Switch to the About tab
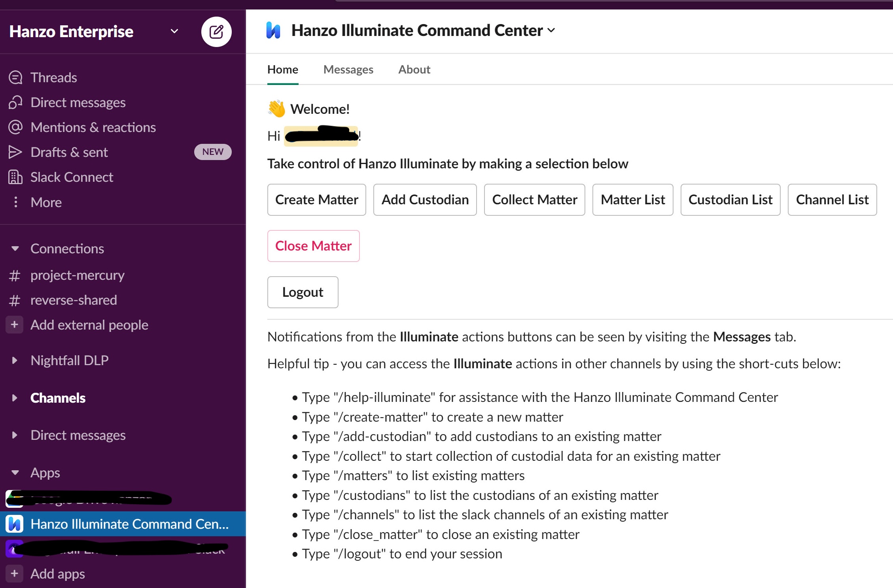Image resolution: width=893 pixels, height=588 pixels. point(414,69)
